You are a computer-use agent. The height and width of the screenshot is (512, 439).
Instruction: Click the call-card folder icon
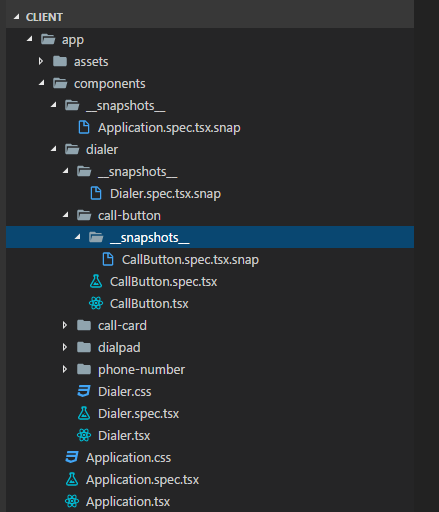84,325
